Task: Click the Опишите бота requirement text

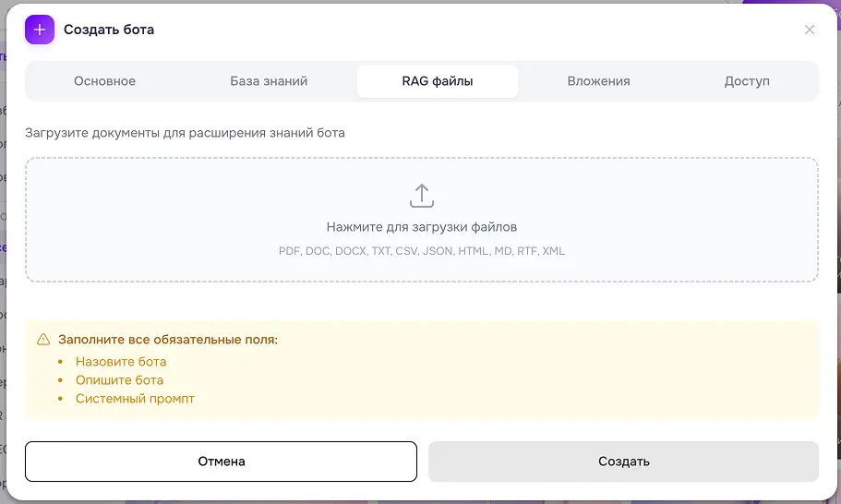Action: point(119,380)
